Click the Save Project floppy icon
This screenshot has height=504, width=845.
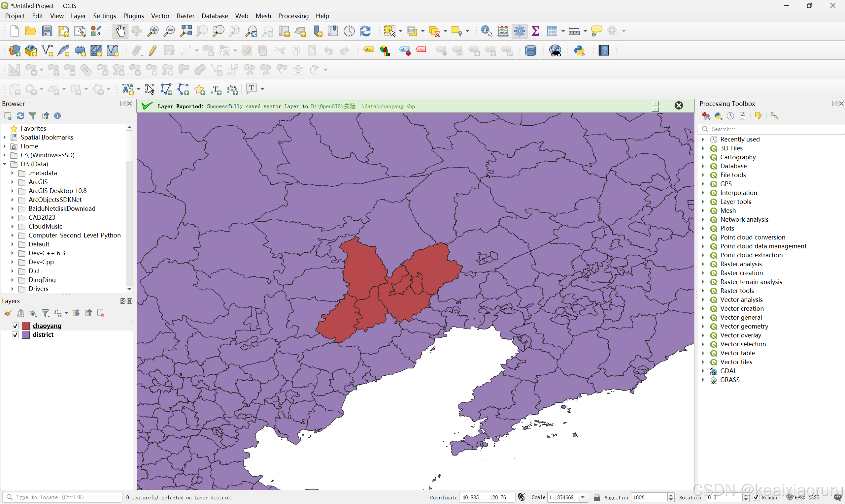coord(47,31)
